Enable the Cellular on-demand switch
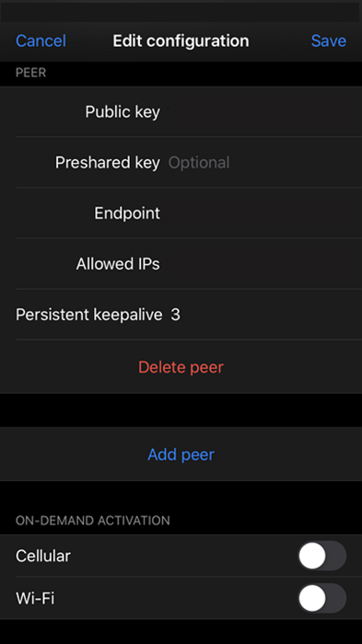This screenshot has width=362, height=644. pos(322,556)
